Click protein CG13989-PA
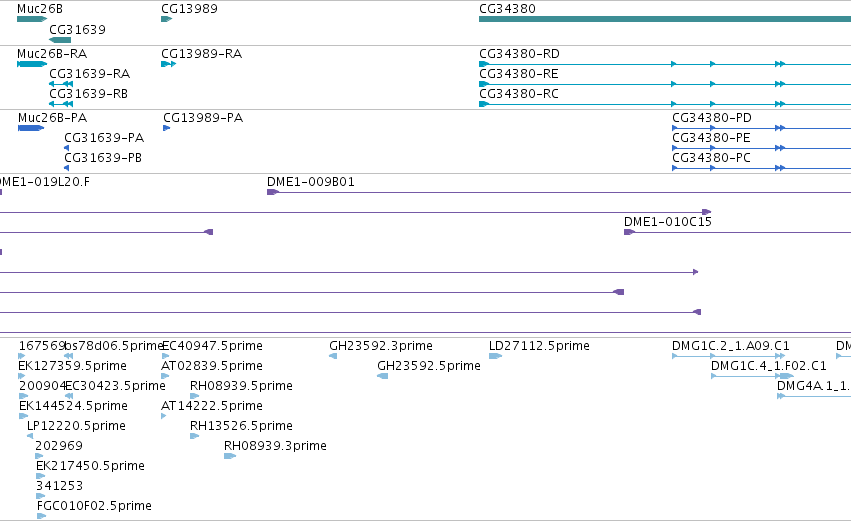This screenshot has width=851, height=521. coord(166,128)
